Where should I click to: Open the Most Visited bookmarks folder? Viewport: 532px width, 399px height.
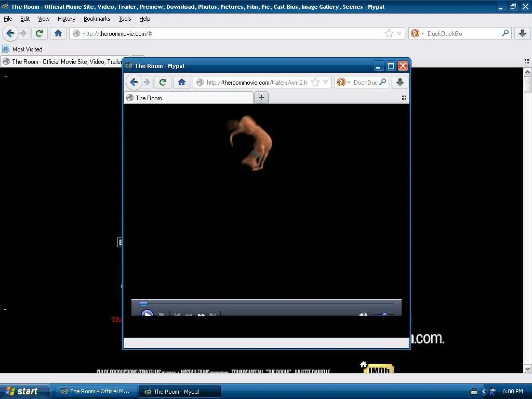(x=22, y=49)
